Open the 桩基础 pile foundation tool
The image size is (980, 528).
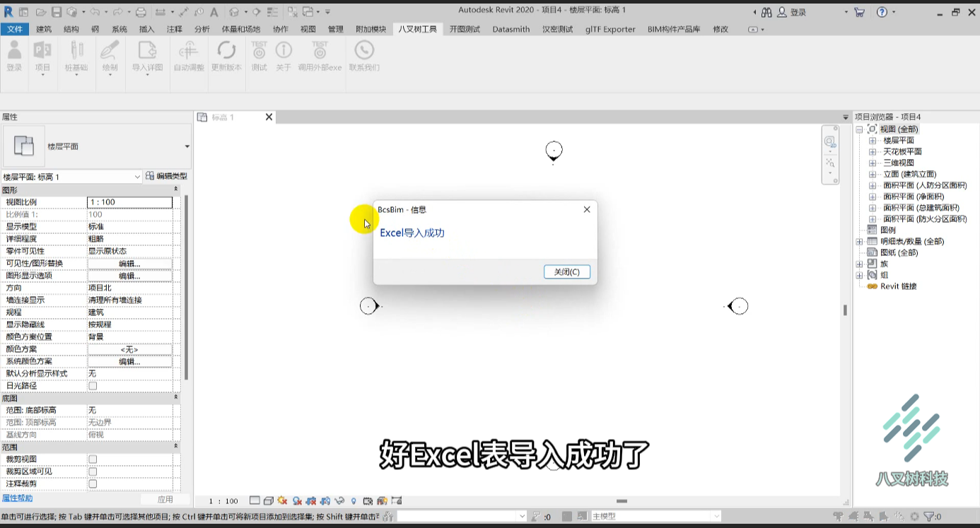(x=76, y=57)
